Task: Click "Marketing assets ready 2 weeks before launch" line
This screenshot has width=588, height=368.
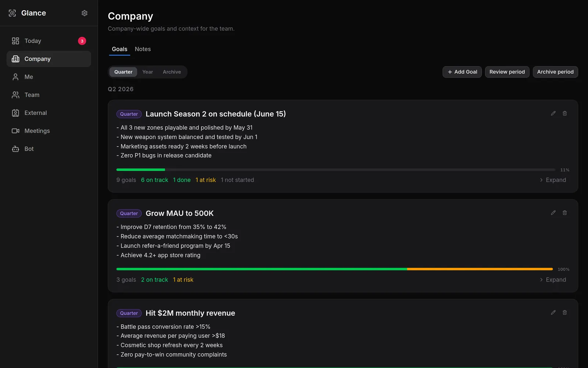Action: (x=182, y=146)
